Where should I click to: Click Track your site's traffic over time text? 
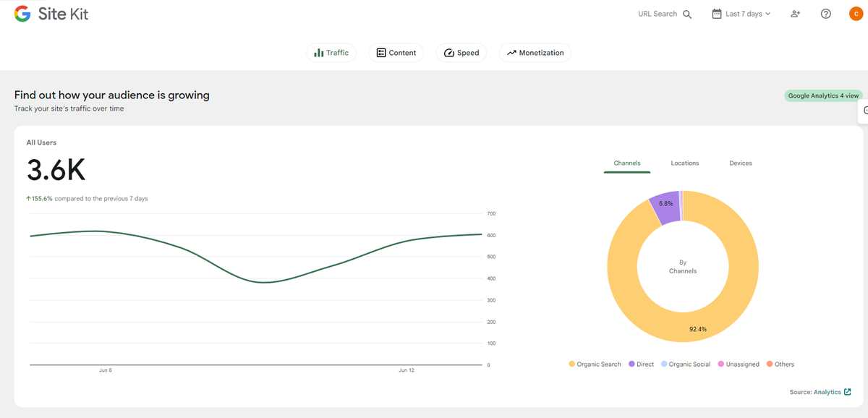coord(69,108)
